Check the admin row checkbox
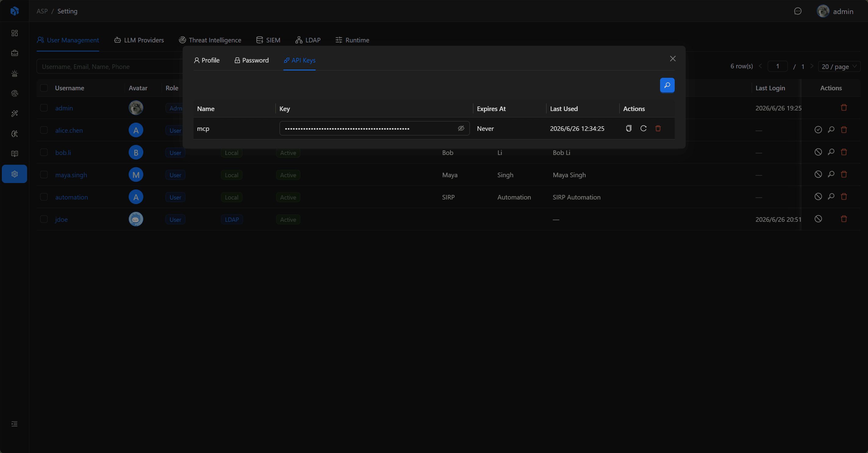The image size is (868, 453). coord(44,108)
